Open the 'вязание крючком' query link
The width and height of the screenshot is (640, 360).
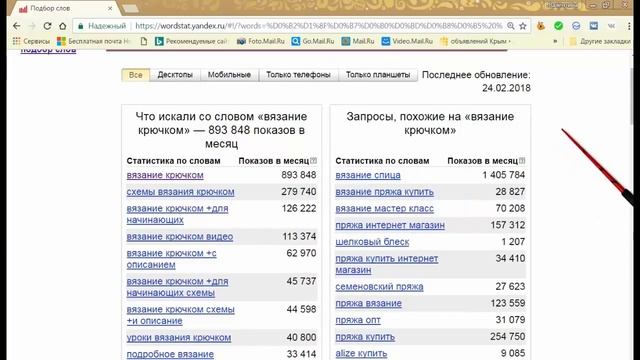point(165,175)
